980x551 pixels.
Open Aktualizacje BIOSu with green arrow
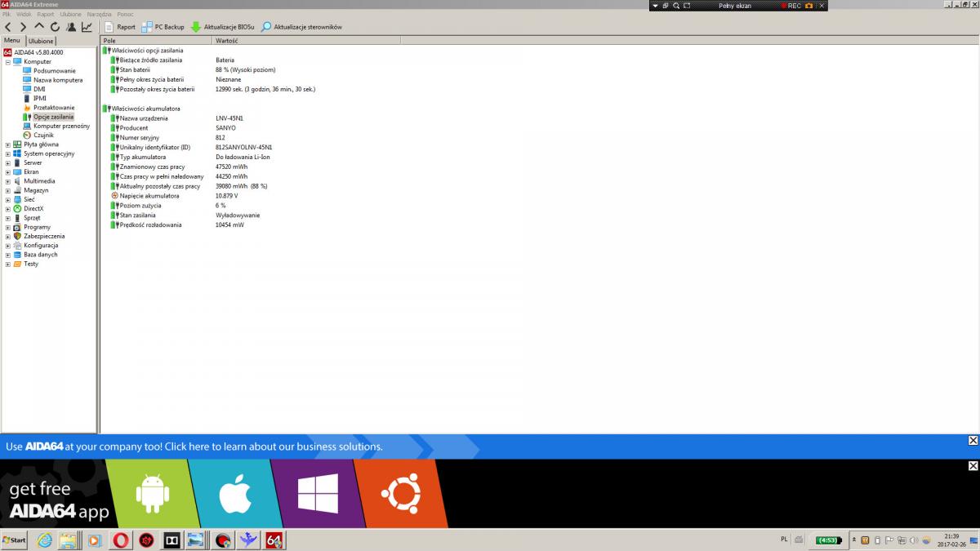222,27
